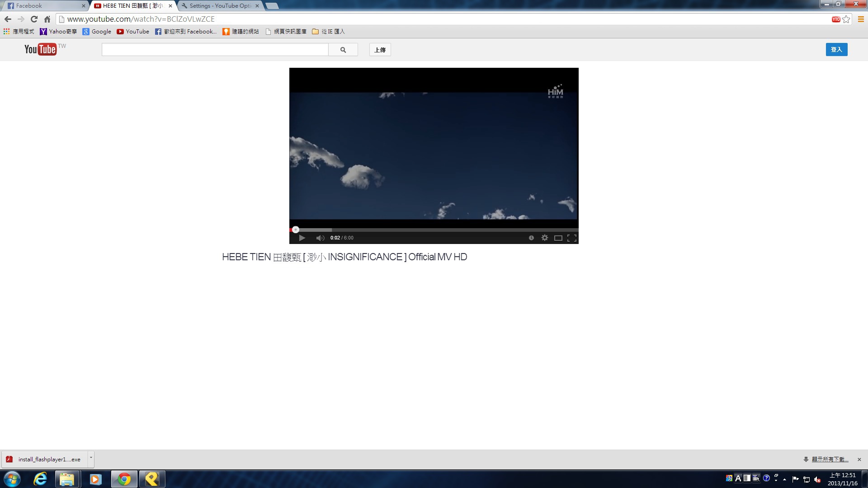The width and height of the screenshot is (868, 488).
Task: Go forward in browser history
Action: [x=21, y=19]
